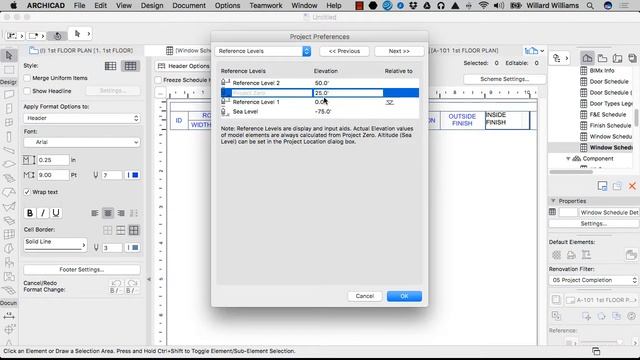Viewport: 640px width, 360px height.
Task: Select Finish Schedule in the Navigator
Action: tap(610, 126)
